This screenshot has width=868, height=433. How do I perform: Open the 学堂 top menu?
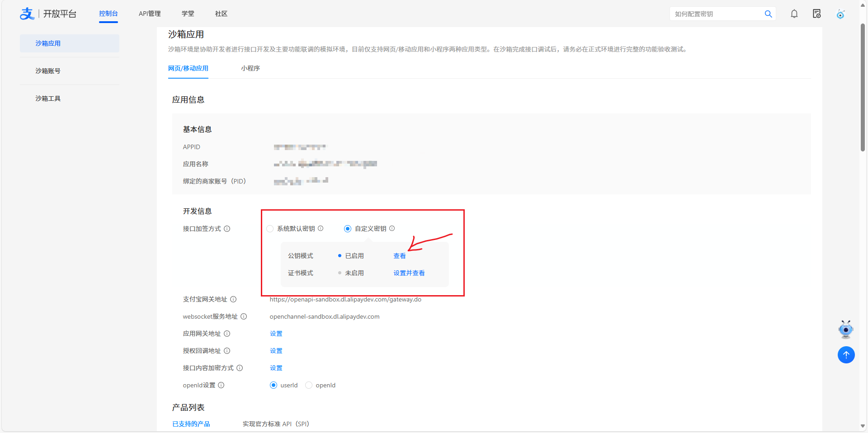click(x=188, y=14)
